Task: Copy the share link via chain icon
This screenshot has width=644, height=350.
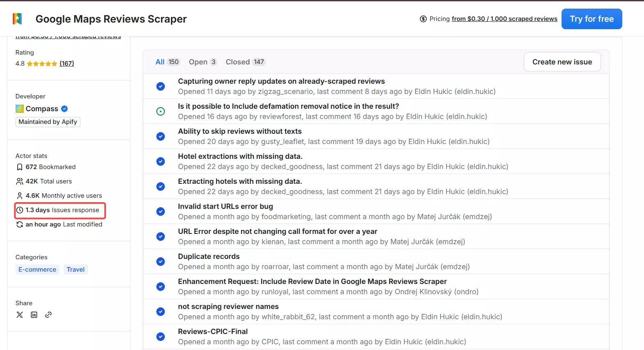Action: pyautogui.click(x=48, y=315)
